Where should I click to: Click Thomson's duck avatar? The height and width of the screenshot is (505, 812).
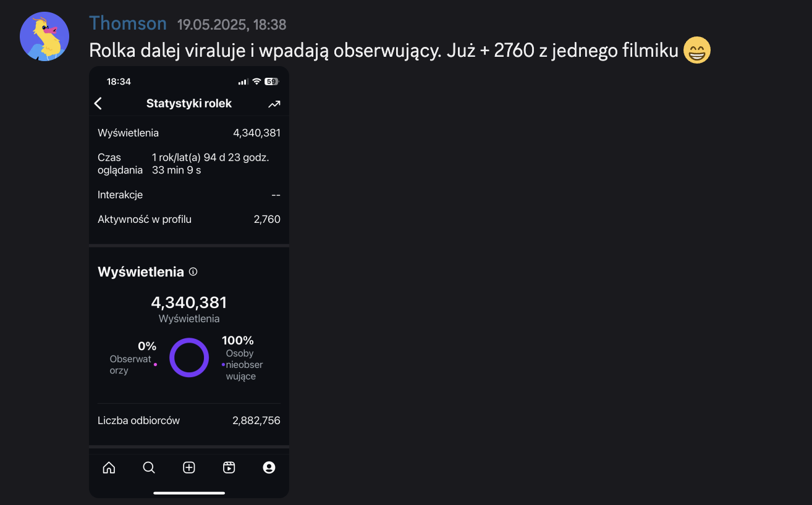44,36
